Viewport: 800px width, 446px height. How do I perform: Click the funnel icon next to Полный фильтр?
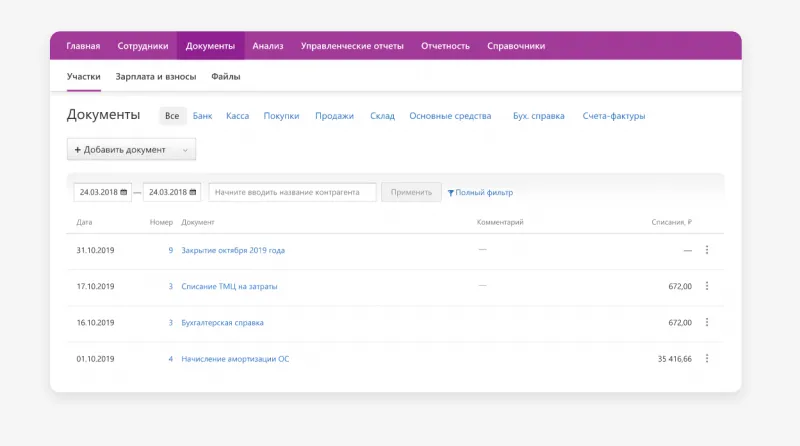pos(451,193)
